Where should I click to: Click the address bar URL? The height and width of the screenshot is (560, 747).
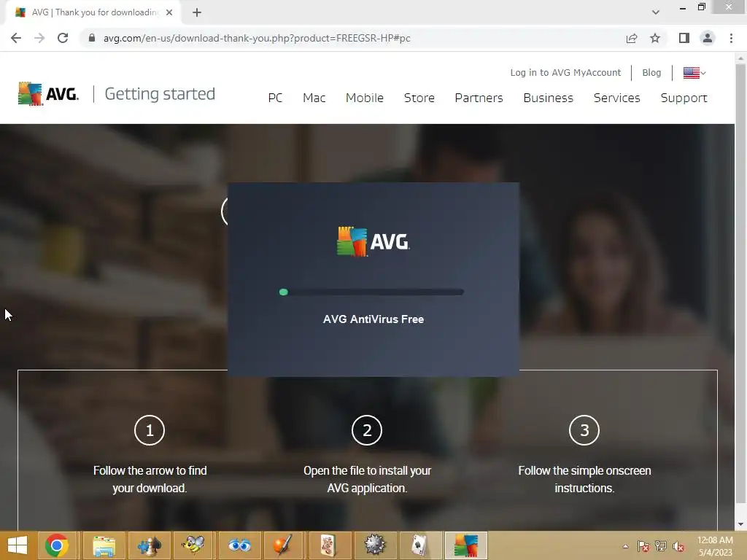click(x=257, y=38)
